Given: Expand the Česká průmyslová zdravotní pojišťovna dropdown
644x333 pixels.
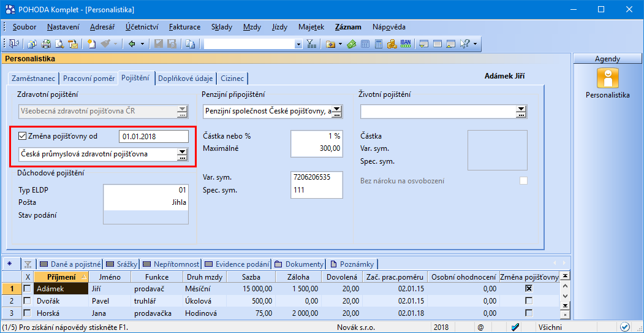Looking at the screenshot, I should 182,155.
